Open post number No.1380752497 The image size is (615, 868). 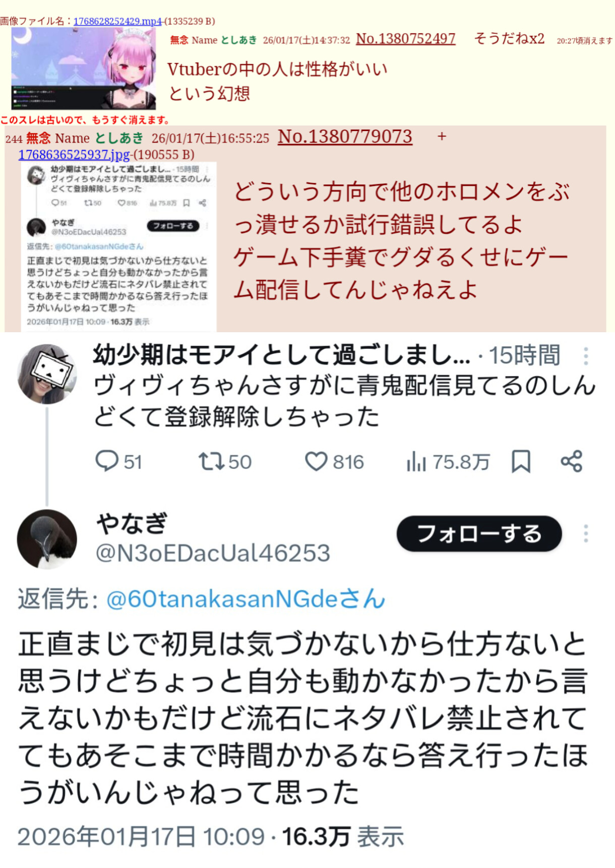[405, 39]
